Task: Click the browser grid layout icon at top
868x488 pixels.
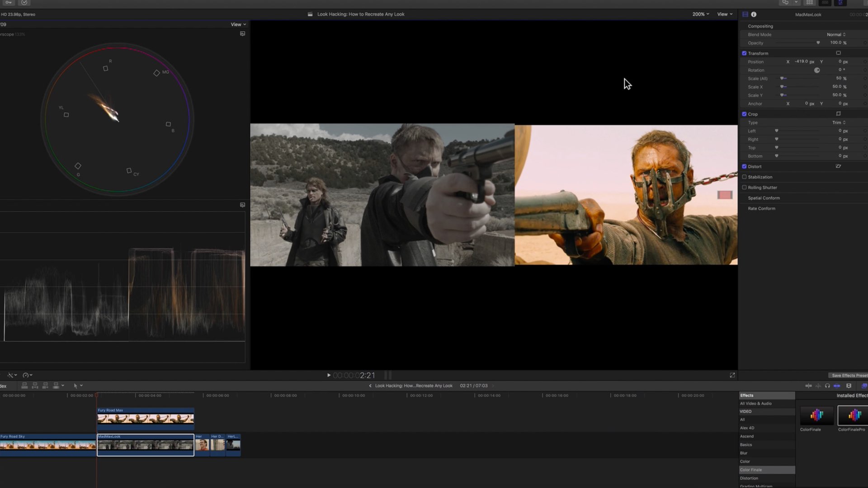Action: [x=810, y=3]
